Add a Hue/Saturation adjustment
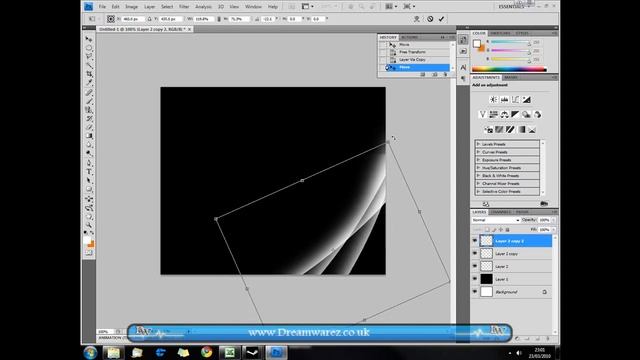This screenshot has width=640, height=360. point(493,115)
